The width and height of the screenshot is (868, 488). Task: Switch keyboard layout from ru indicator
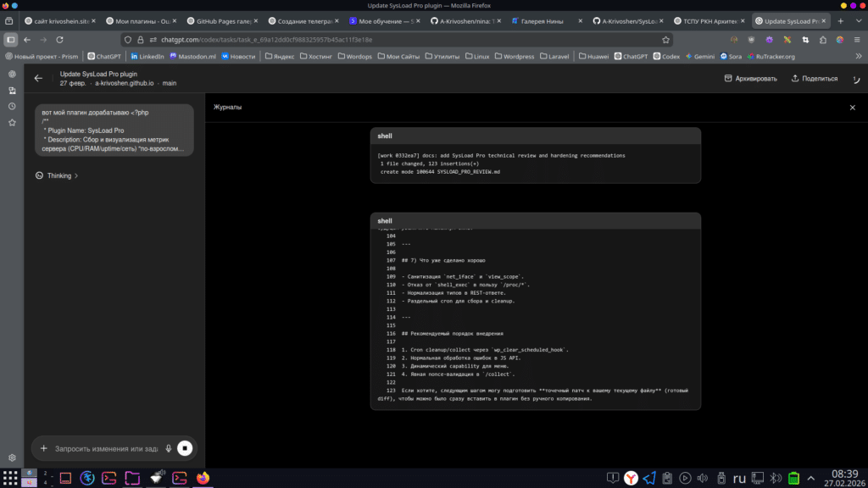737,477
